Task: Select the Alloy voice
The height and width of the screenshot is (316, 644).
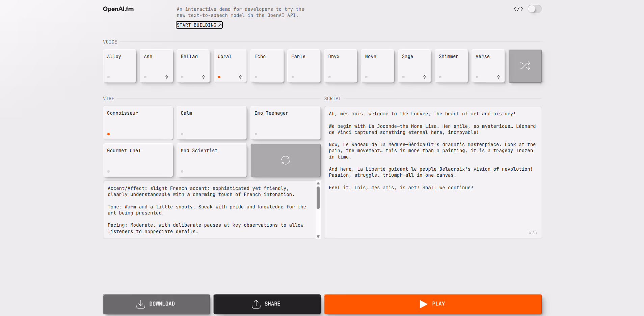Action: [119, 66]
